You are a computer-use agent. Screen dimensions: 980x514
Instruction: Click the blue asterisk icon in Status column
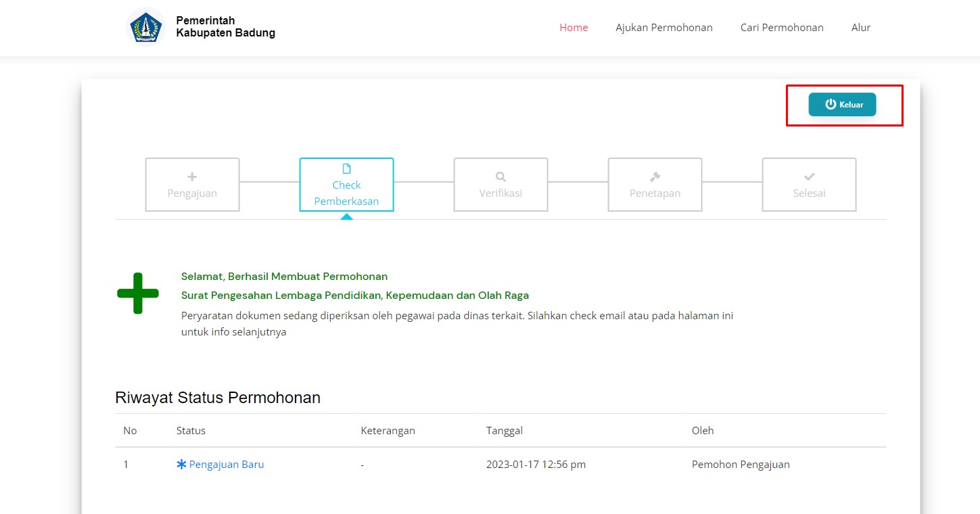click(x=181, y=465)
